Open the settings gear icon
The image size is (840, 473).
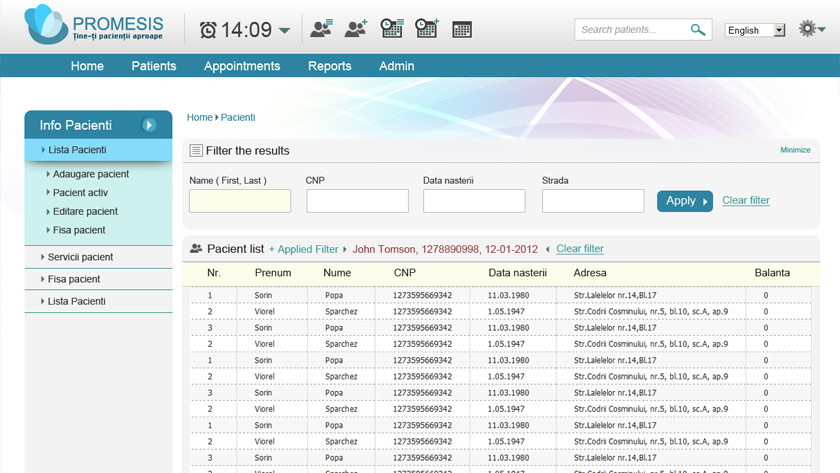pyautogui.click(x=807, y=28)
